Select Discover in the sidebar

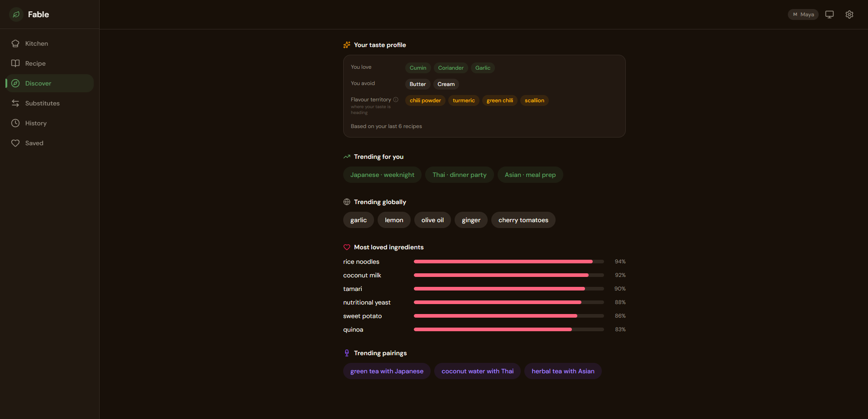pyautogui.click(x=49, y=83)
